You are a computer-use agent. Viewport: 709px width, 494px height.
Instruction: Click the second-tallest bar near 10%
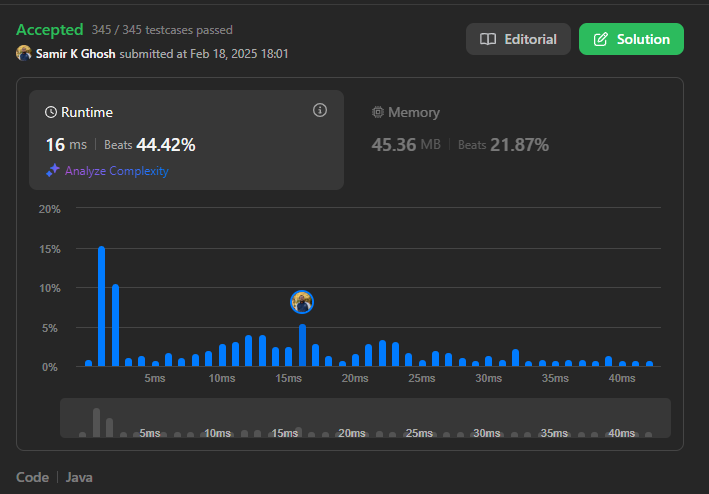(116, 326)
